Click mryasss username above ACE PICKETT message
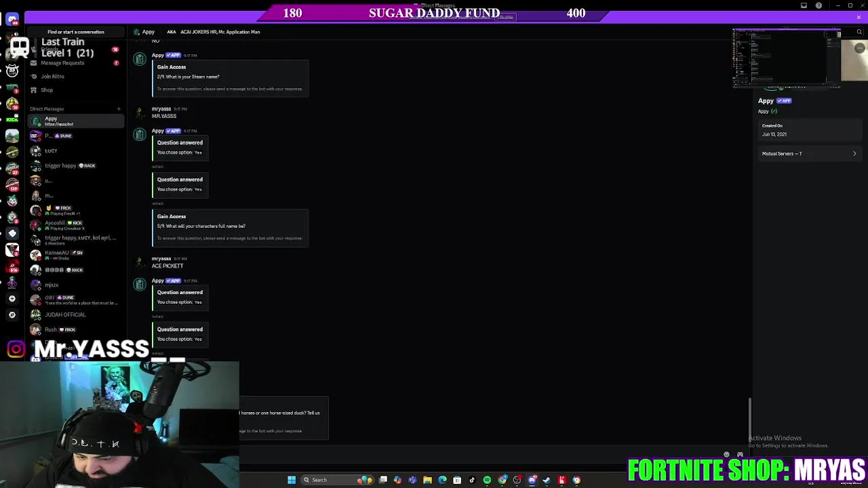 click(x=161, y=259)
